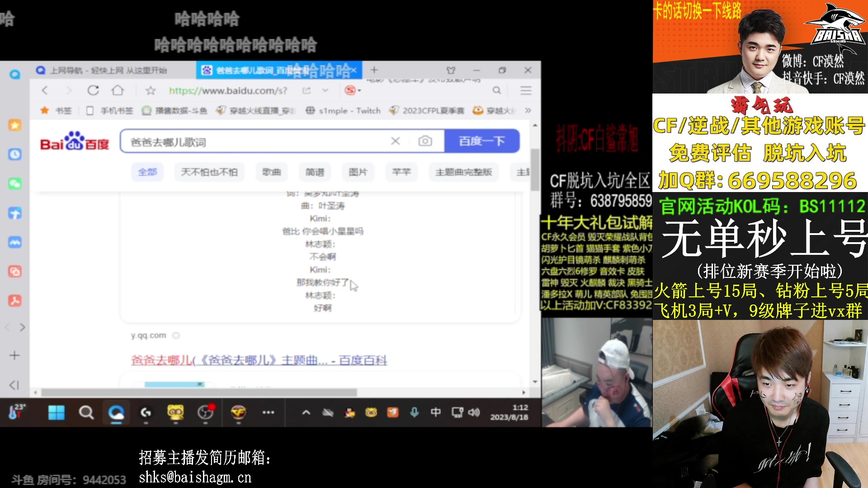
Task: Expand the sidebar with the right chevron
Action: point(23,328)
